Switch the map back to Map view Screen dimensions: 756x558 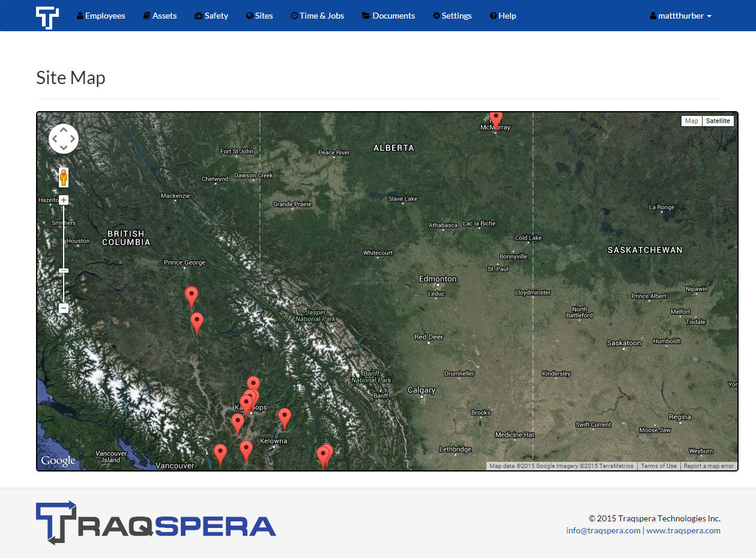692,121
